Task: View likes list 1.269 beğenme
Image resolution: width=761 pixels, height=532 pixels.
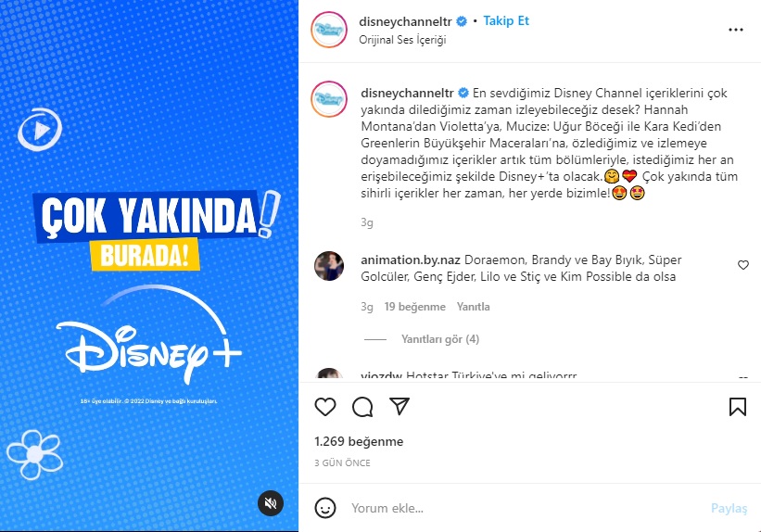Action: 359,441
